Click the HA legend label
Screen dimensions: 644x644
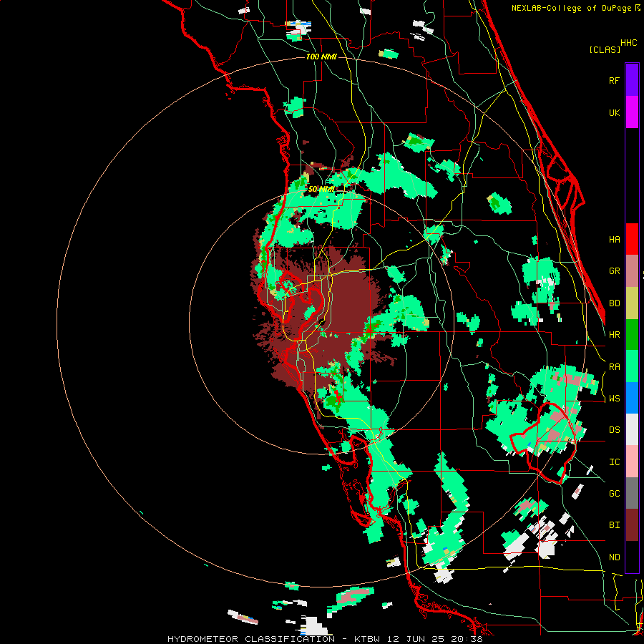point(614,240)
